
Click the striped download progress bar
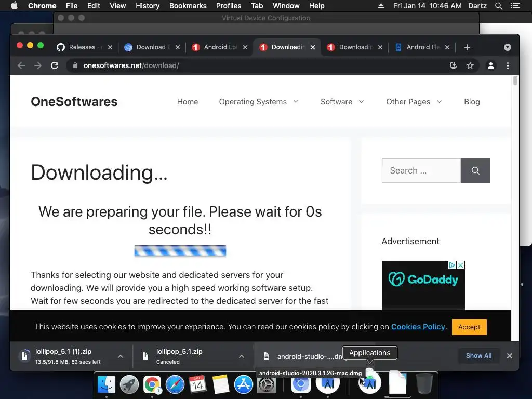180,251
